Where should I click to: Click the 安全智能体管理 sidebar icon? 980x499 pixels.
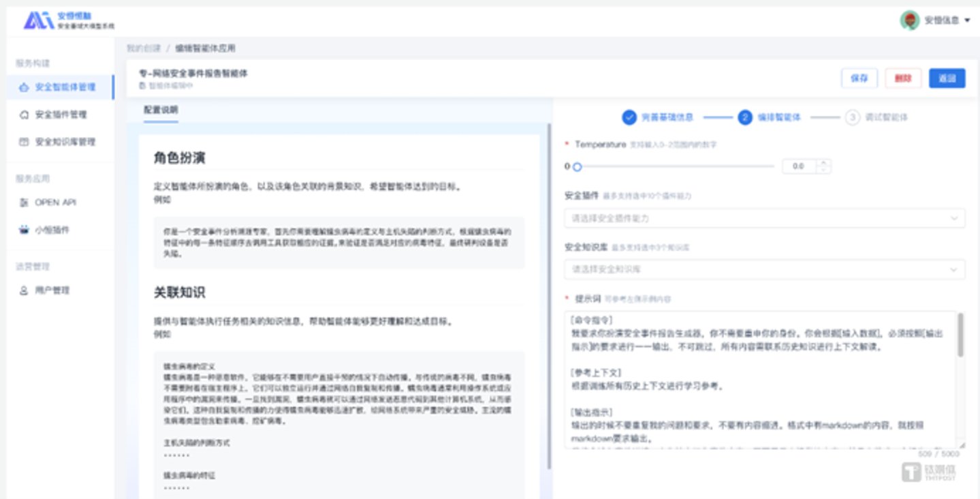coord(24,87)
